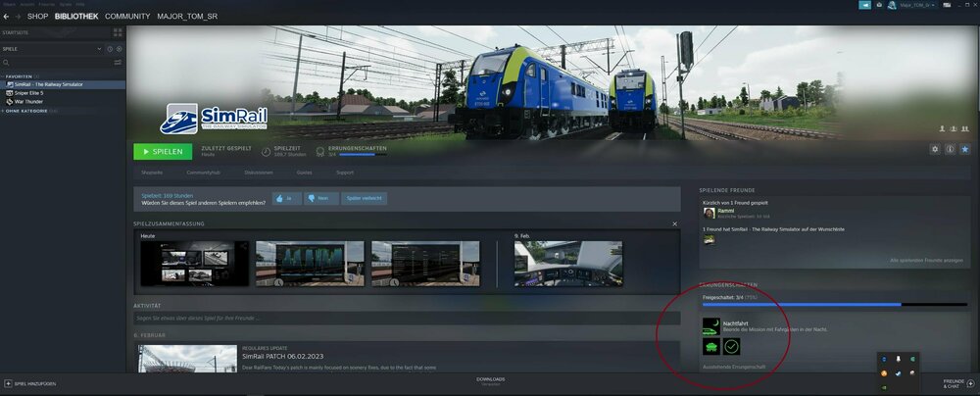Click the thumbs-up Ja button

click(x=287, y=198)
